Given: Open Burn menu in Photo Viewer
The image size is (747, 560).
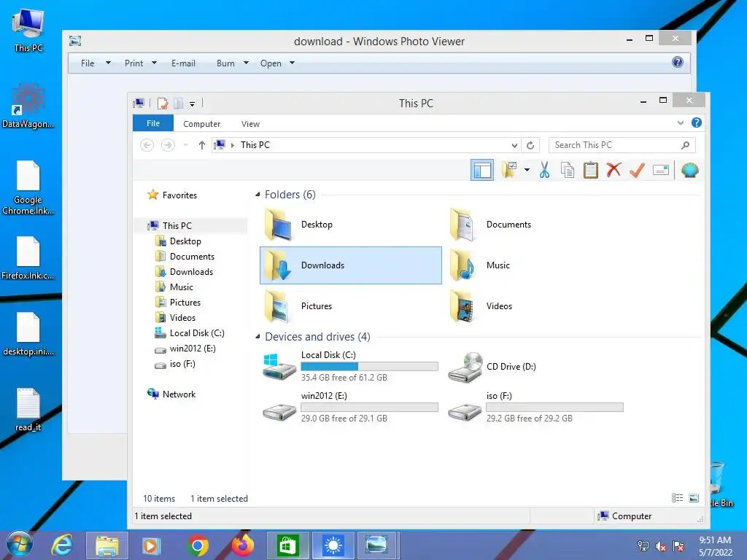Looking at the screenshot, I should (x=233, y=63).
